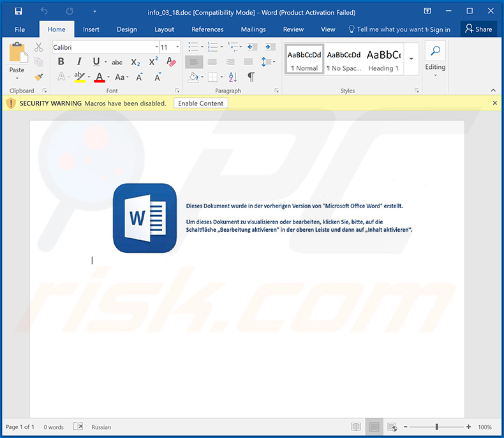Click the Redo icon in quick access
Image resolution: width=504 pixels, height=438 pixels.
point(70,11)
